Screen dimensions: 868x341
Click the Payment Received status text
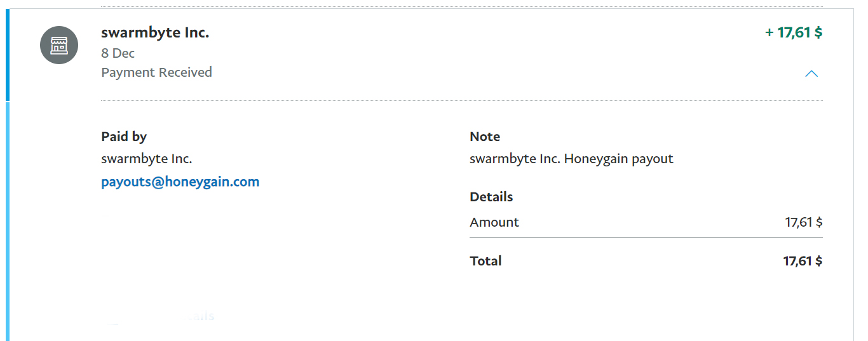coord(156,72)
